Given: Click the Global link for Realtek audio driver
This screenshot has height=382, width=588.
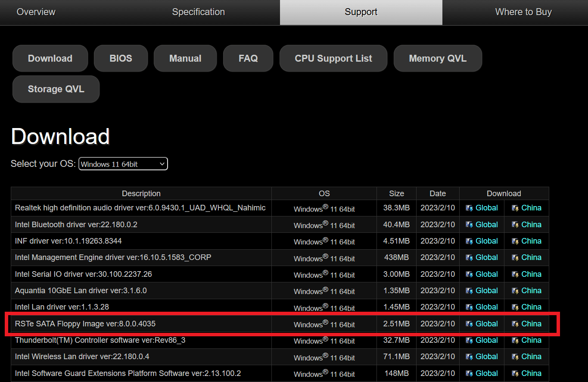Looking at the screenshot, I should coord(487,208).
